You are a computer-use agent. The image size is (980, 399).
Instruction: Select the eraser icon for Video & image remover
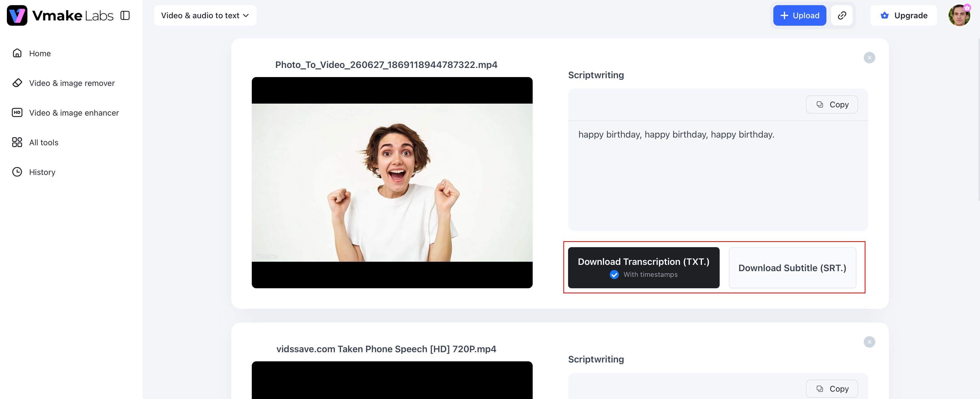tap(17, 83)
